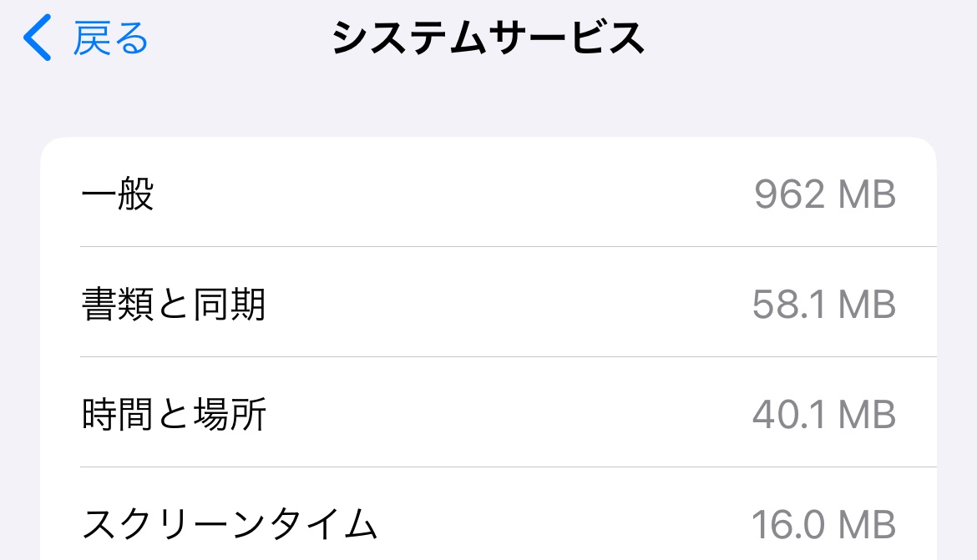Tap the 戻る back label
Screen dimensions: 977x560
point(110,39)
